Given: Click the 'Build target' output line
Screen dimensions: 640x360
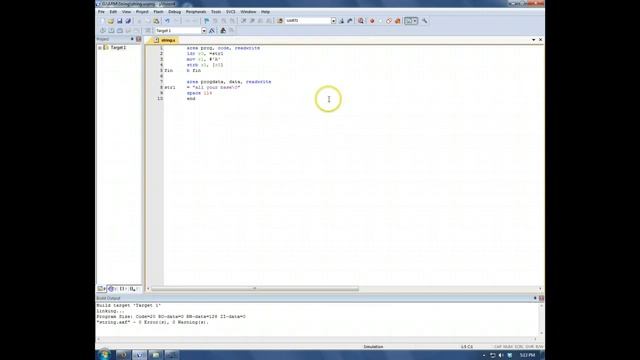Looking at the screenshot, I should pos(129,305).
